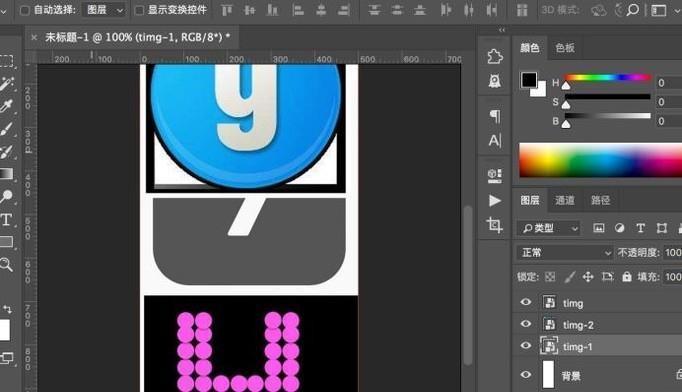Align right edges in options bar
The width and height of the screenshot is (682, 392).
coord(344,10)
